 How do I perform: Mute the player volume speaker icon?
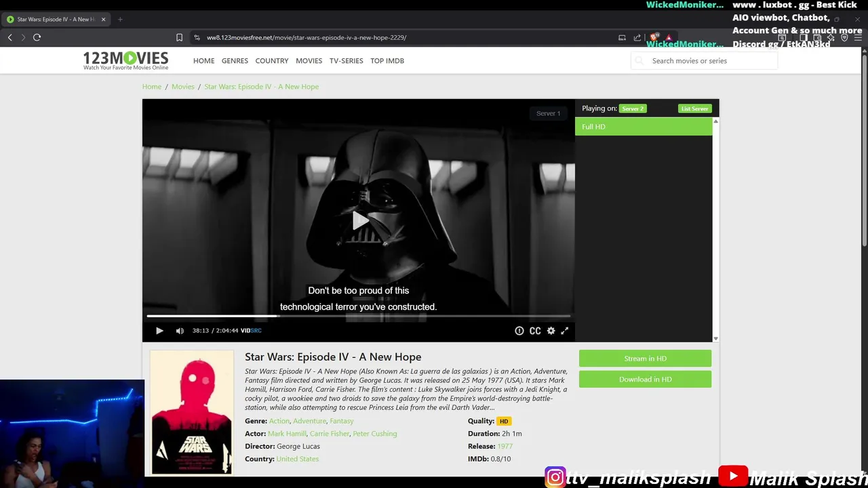tap(180, 331)
